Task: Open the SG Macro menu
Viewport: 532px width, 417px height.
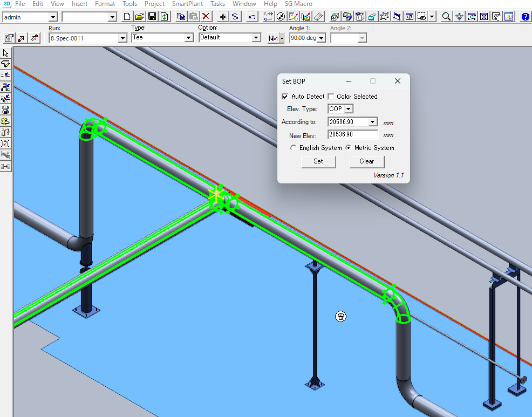Action: click(298, 4)
